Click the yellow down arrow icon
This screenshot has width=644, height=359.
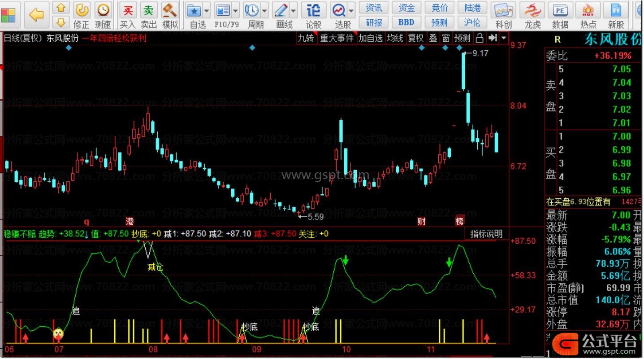(x=61, y=22)
